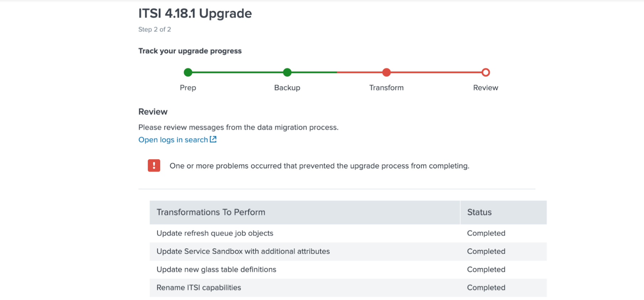Select the green Prep progress node
The width and height of the screenshot is (644, 300).
pyautogui.click(x=188, y=72)
